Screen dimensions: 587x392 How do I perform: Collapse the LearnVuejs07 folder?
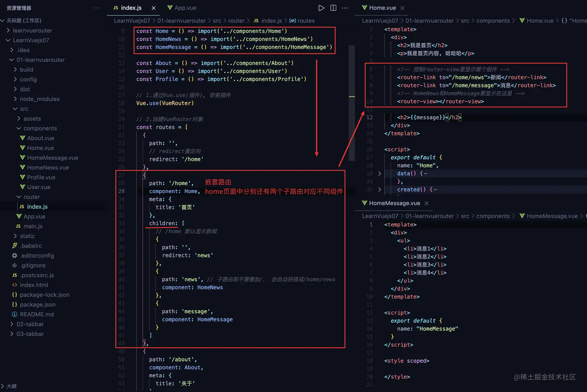point(31,40)
